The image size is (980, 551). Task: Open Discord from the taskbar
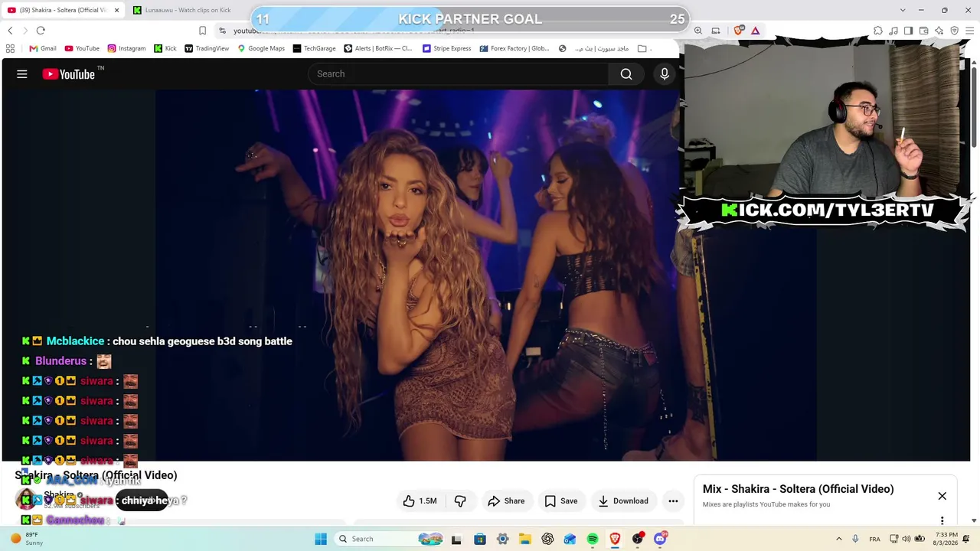click(660, 539)
